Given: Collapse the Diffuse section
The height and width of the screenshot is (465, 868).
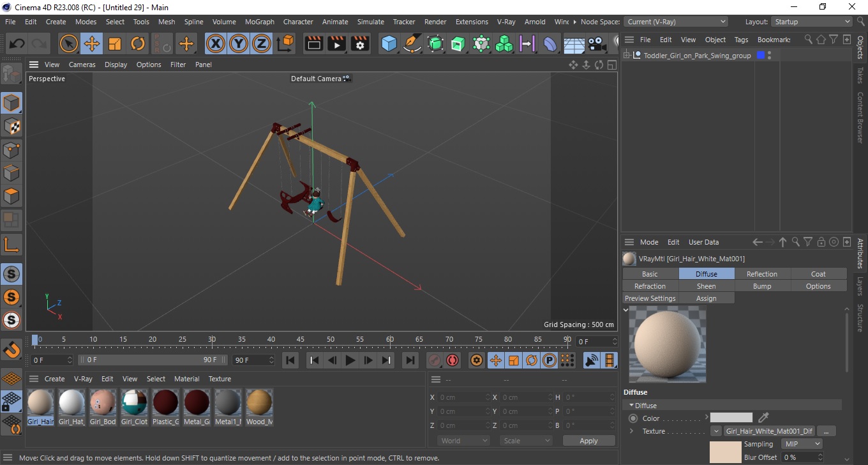Looking at the screenshot, I should click(632, 406).
